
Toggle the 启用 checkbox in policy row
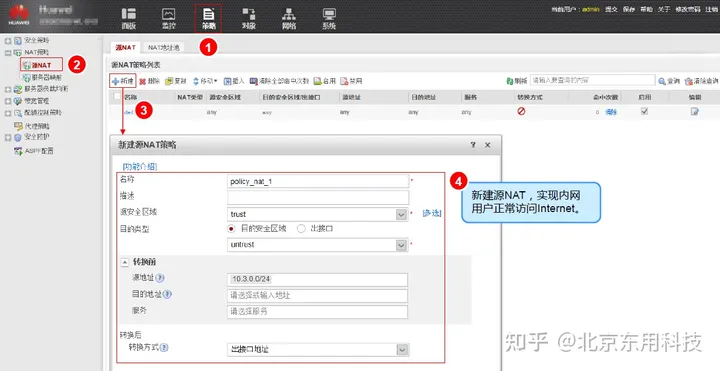click(644, 111)
